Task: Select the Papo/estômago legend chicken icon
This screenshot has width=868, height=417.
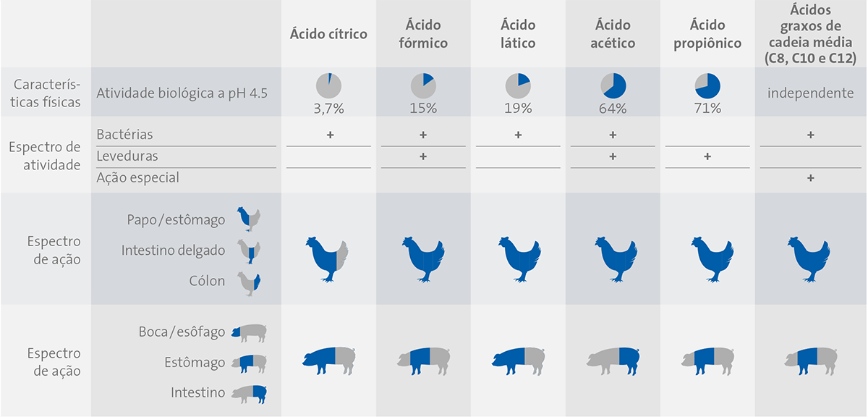Action: pyautogui.click(x=248, y=219)
